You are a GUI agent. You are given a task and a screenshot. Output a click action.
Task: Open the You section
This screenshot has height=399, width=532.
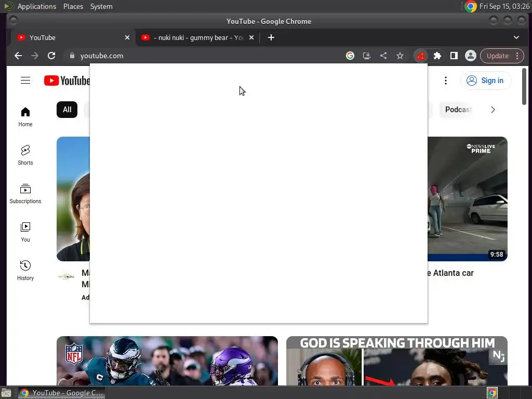[x=25, y=232]
